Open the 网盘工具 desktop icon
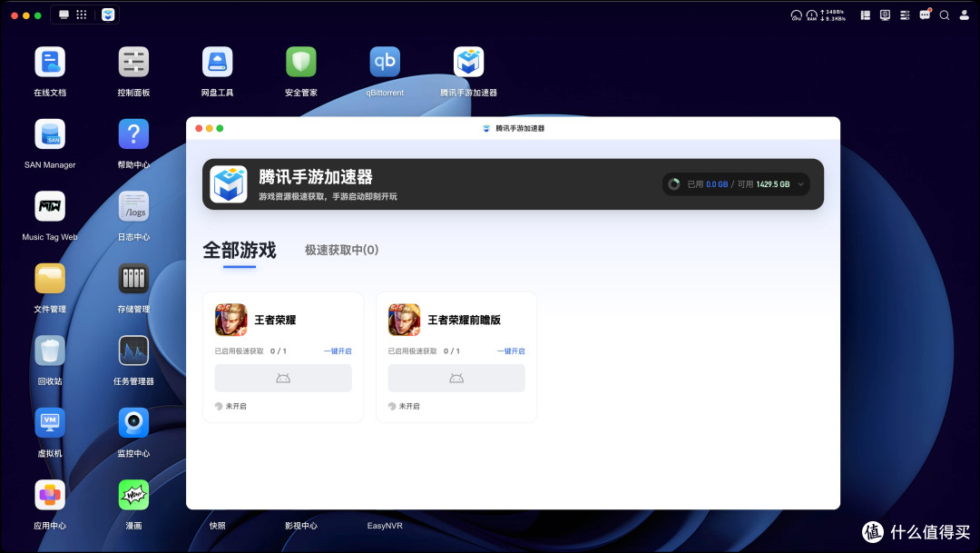 click(x=218, y=62)
